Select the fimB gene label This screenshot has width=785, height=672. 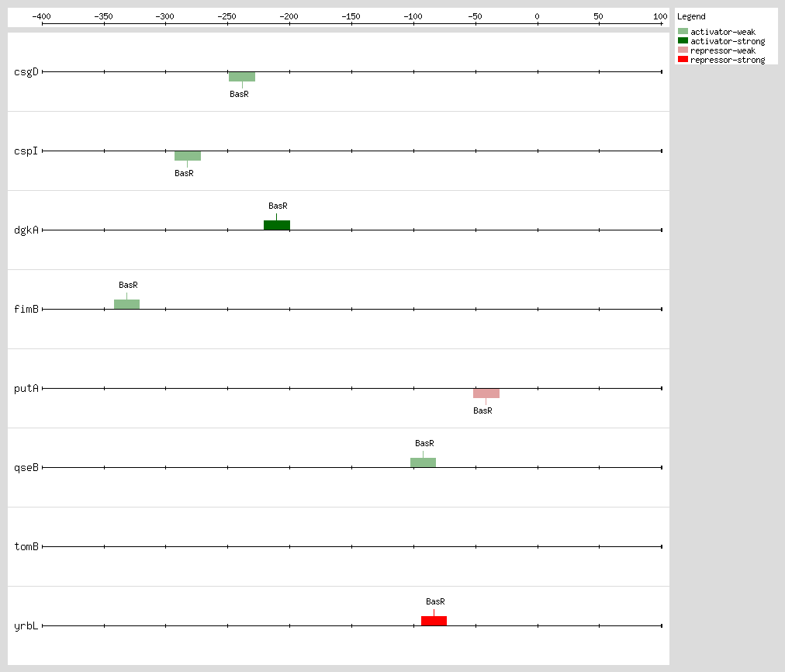[x=26, y=309]
